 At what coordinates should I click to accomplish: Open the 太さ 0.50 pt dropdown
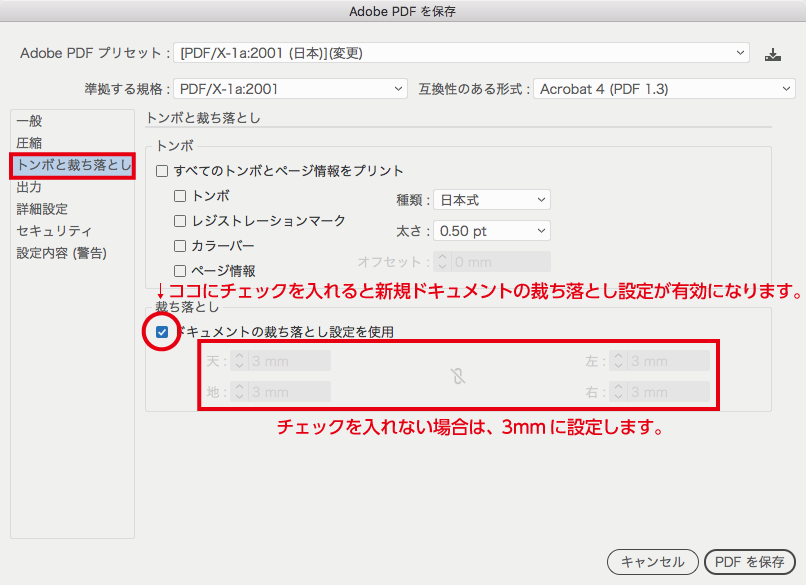tap(492, 231)
